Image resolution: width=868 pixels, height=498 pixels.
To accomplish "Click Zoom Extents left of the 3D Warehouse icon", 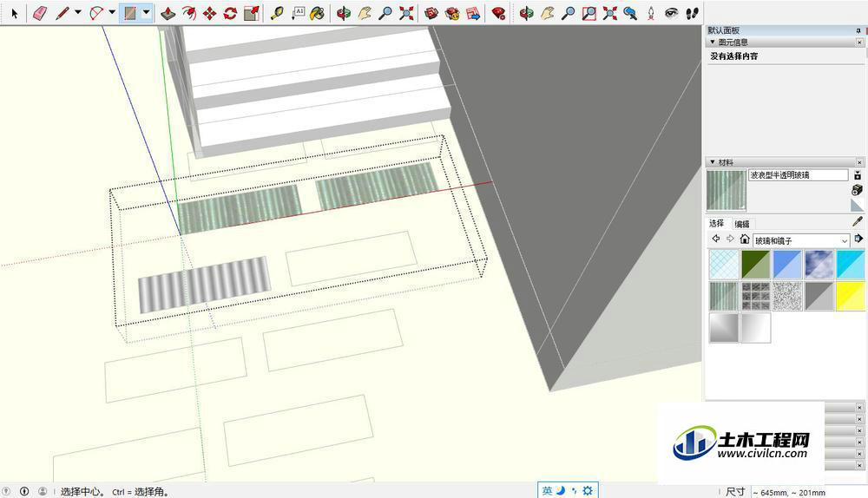I will tap(406, 13).
